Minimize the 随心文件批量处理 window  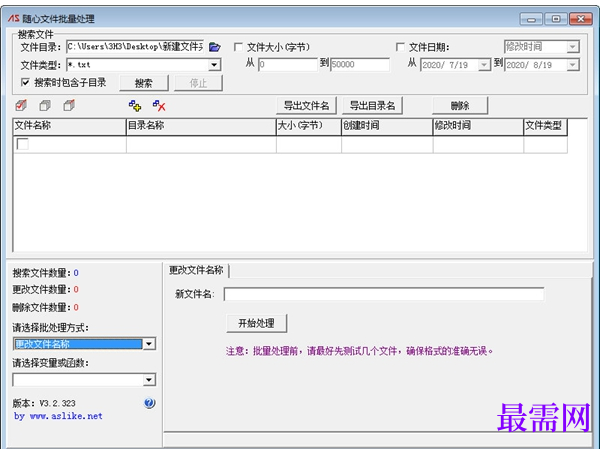(531, 19)
